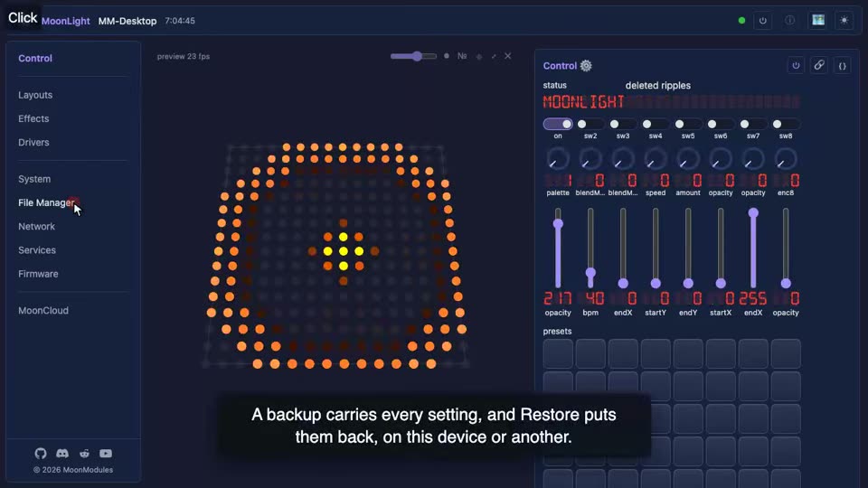Image resolution: width=868 pixels, height=488 pixels.
Task: Open the curly braces JSON icon
Action: click(x=842, y=66)
